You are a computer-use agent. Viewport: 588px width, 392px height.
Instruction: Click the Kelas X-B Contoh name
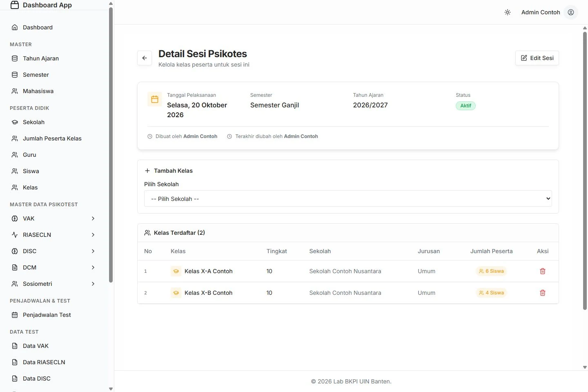[208, 293]
